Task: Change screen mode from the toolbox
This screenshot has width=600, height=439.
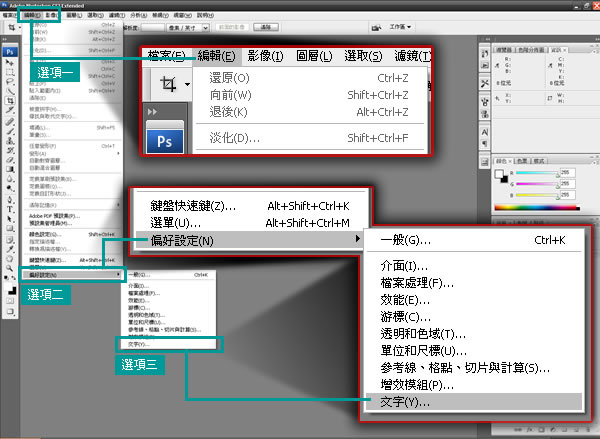Action: click(10, 312)
